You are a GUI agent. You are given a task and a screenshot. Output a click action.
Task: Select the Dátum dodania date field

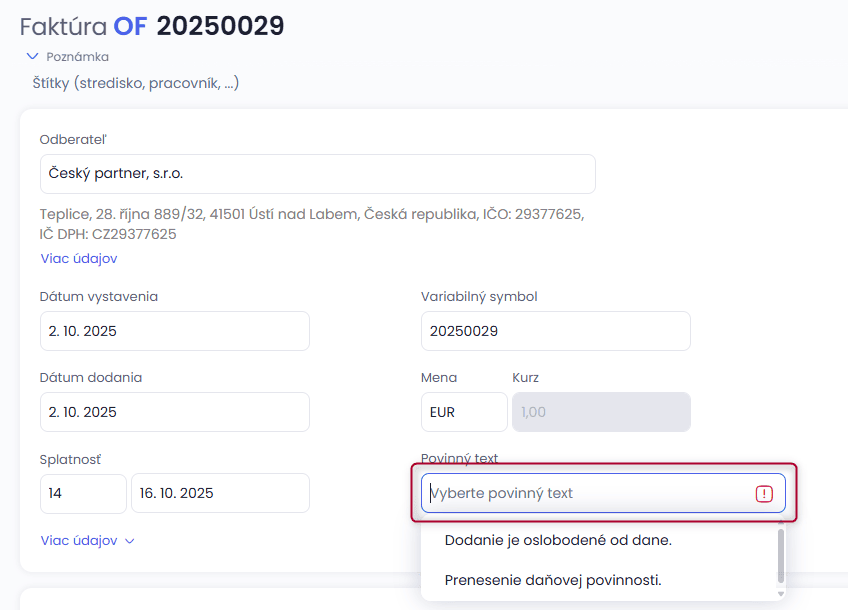pyautogui.click(x=174, y=412)
